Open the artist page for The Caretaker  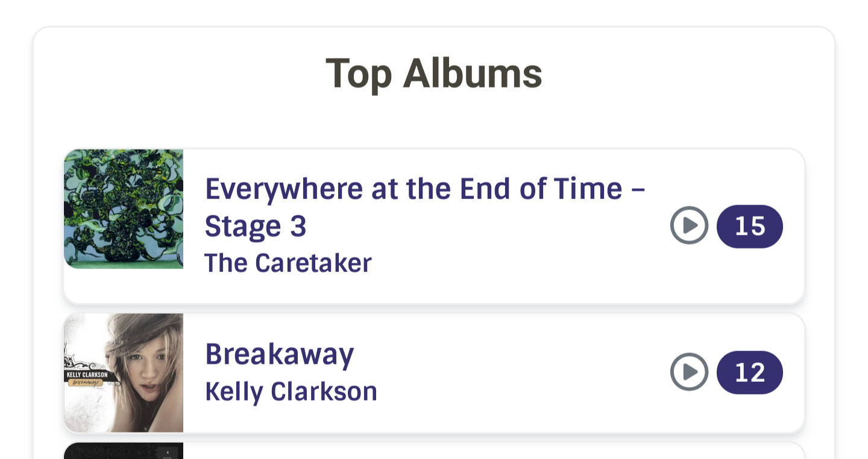coord(288,263)
